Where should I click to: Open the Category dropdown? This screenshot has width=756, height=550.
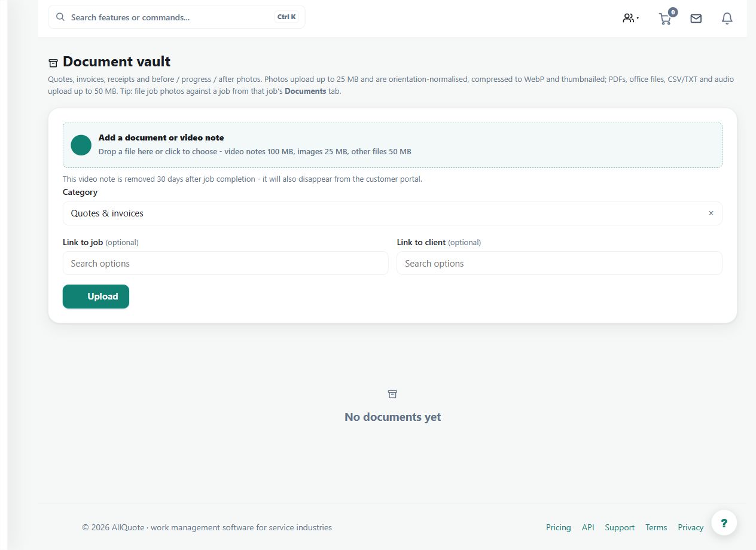point(392,213)
